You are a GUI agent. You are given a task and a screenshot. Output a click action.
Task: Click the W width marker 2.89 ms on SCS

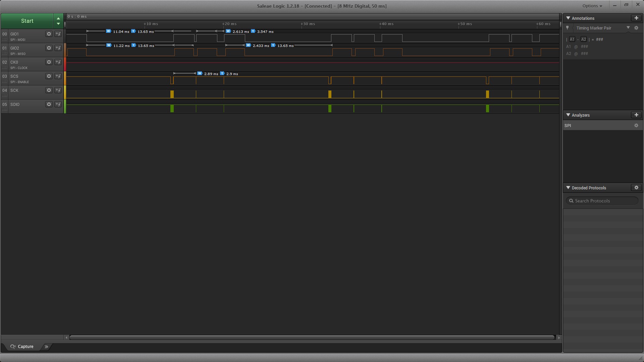200,73
